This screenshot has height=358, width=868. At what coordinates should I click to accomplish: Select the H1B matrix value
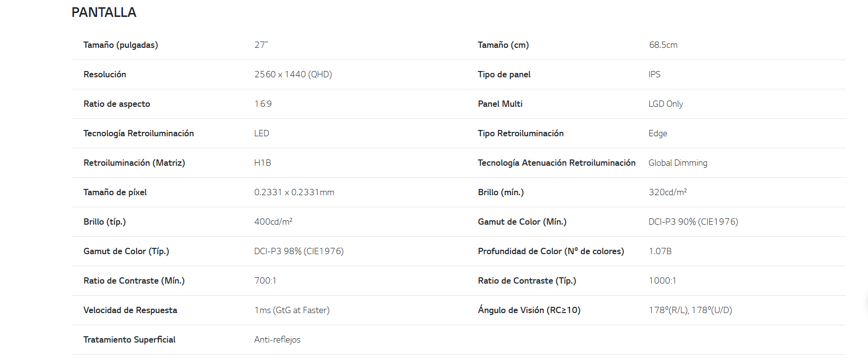(262, 163)
